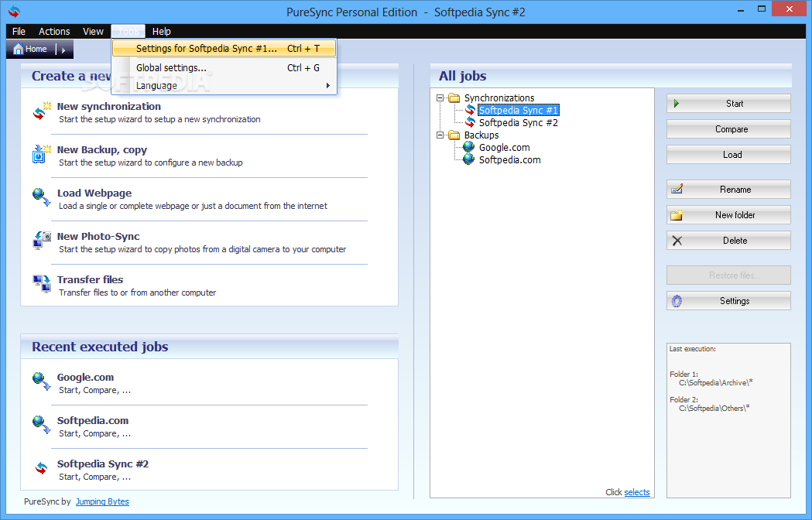Click the X icon on Delete button

click(x=677, y=241)
